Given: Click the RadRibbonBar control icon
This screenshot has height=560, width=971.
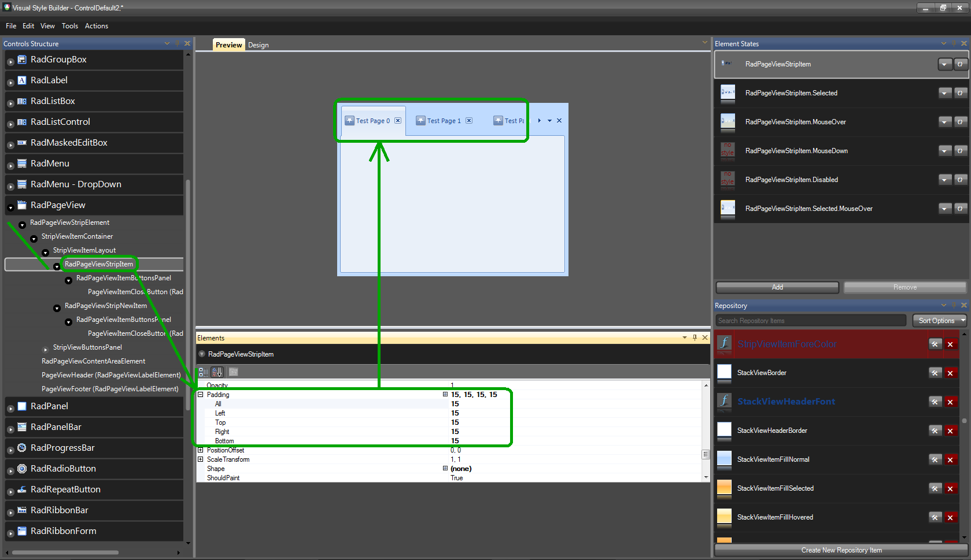Looking at the screenshot, I should 22,510.
